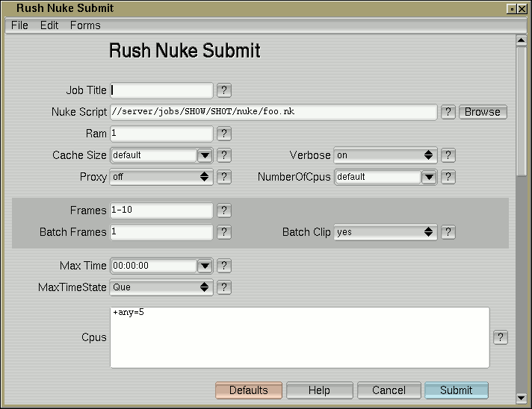This screenshot has height=409, width=532.
Task: Click the Cpus help question mark
Action: pos(501,337)
